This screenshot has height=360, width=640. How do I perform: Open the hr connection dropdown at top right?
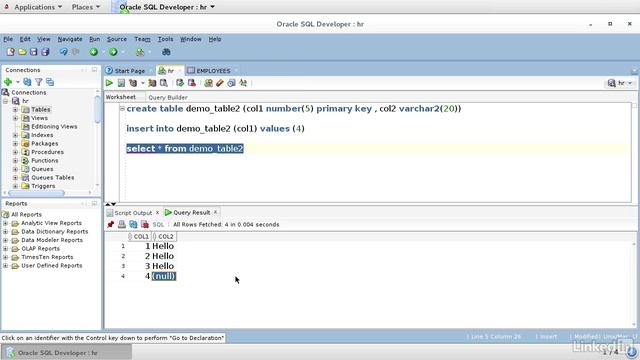620,83
